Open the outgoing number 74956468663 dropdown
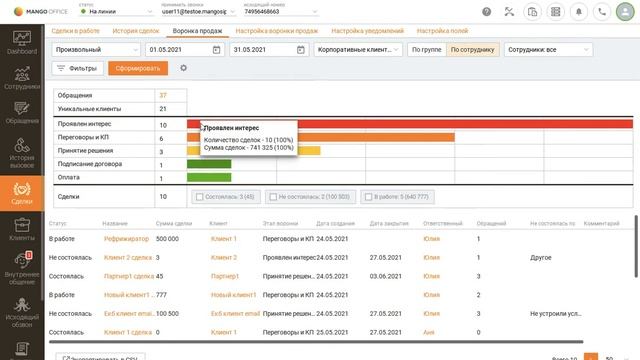This screenshot has width=640, height=360. pos(280,11)
